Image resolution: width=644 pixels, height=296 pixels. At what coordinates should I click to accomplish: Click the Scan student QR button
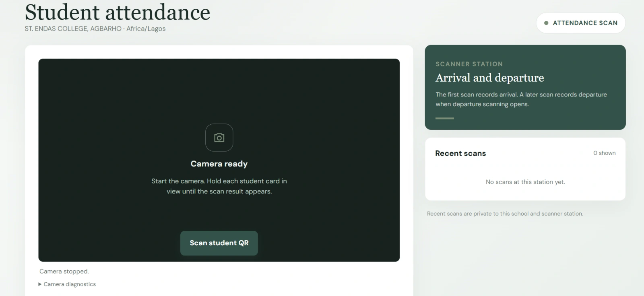219,243
